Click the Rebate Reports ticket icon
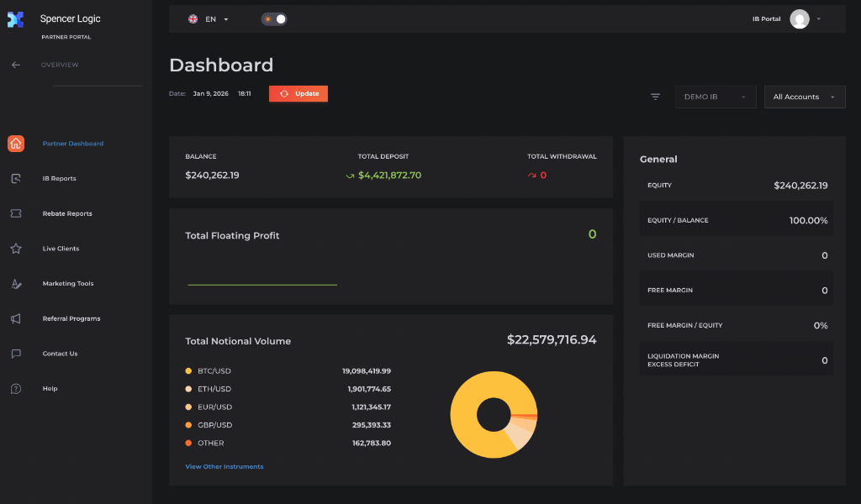The height and width of the screenshot is (504, 861). 15,213
